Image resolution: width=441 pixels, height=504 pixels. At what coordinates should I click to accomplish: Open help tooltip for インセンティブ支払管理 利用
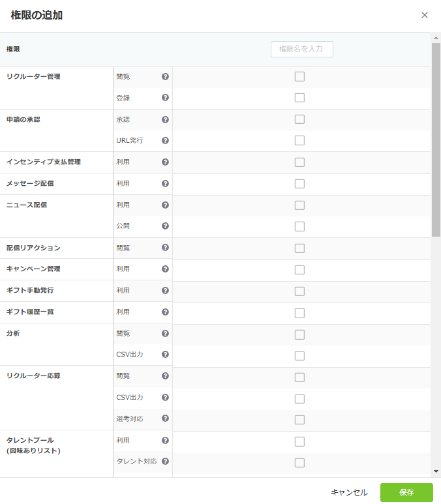coord(165,162)
